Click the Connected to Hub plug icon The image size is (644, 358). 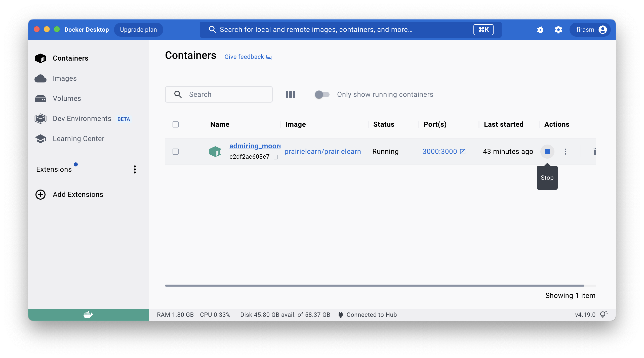click(x=341, y=315)
